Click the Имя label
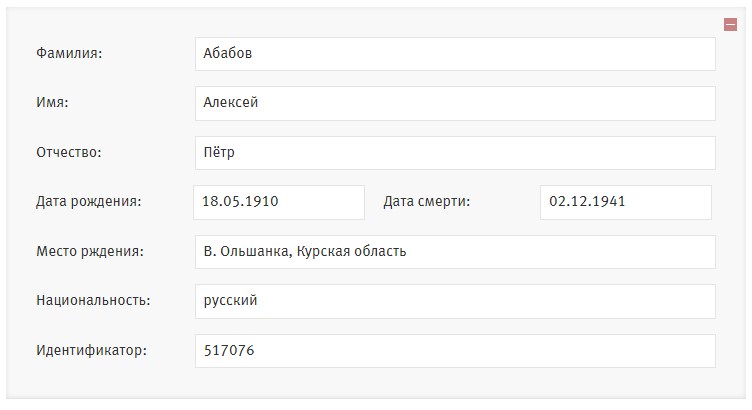 click(52, 103)
